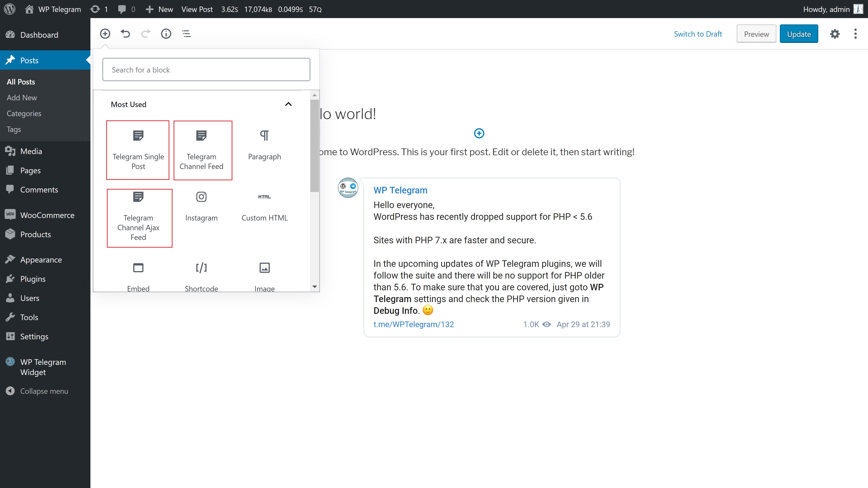Open WooCommerce menu
The image size is (868, 488).
coord(45,215)
